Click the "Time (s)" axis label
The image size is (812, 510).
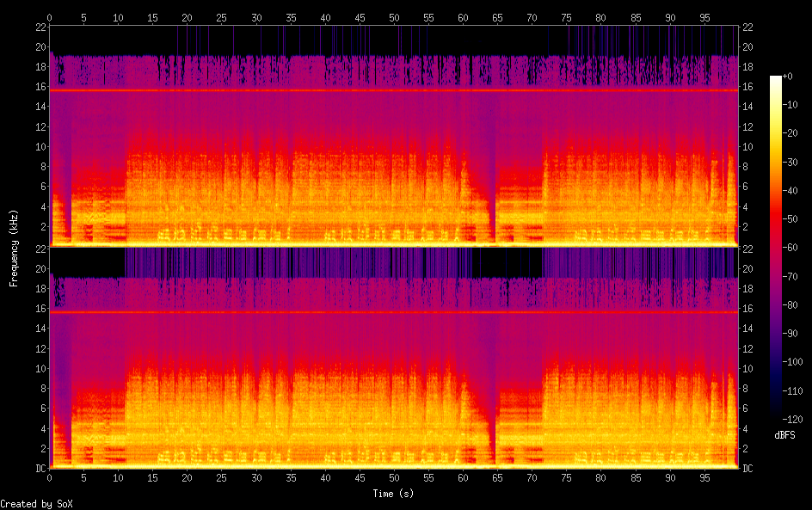[x=394, y=494]
